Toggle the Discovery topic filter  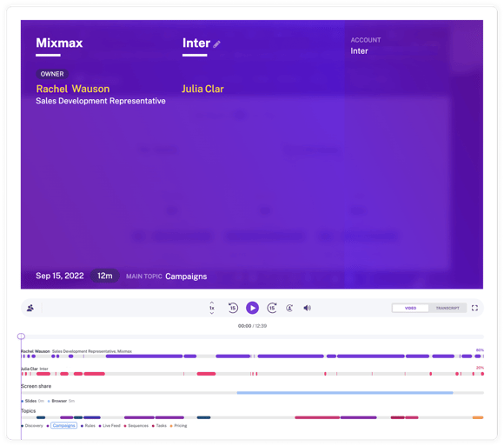pos(34,425)
